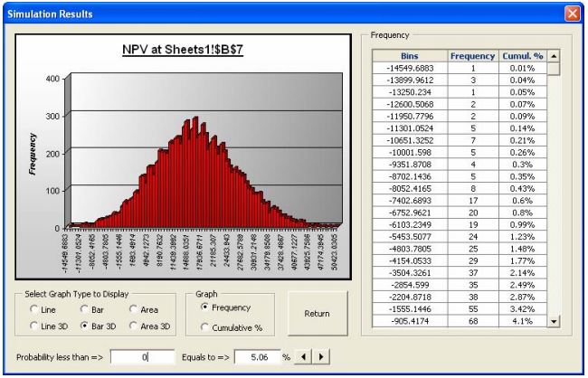Switch graph to Cumulative %
588x378 pixels.
tap(232, 327)
